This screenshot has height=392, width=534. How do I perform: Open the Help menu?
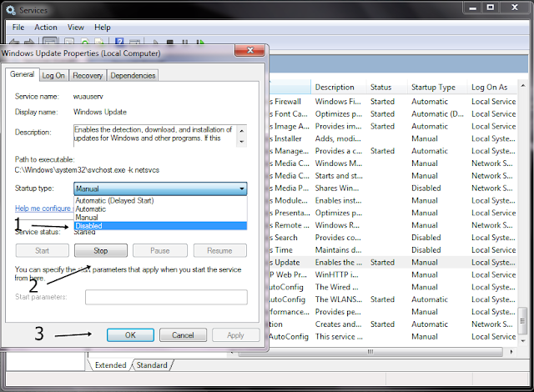pyautogui.click(x=103, y=28)
